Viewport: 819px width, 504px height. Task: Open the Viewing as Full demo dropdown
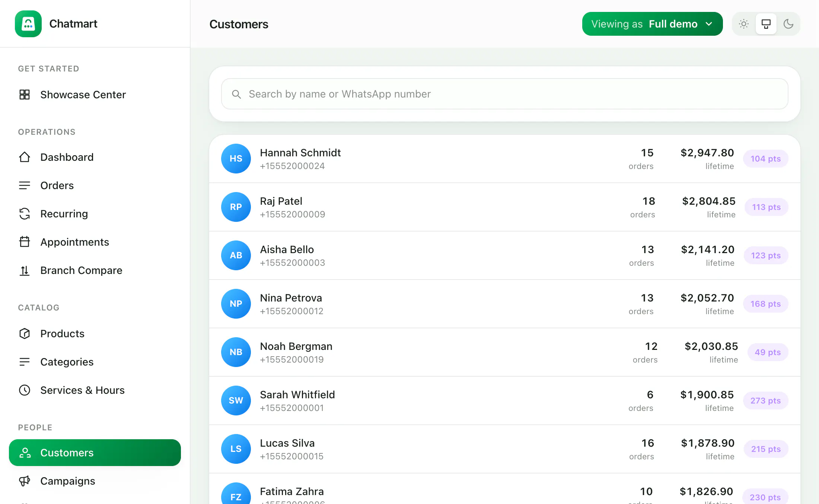652,24
